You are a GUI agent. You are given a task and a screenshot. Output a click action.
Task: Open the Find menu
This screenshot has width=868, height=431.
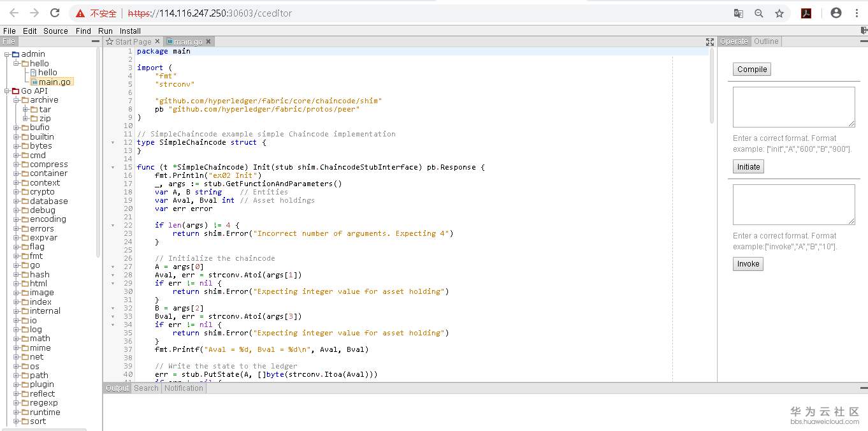tap(83, 31)
